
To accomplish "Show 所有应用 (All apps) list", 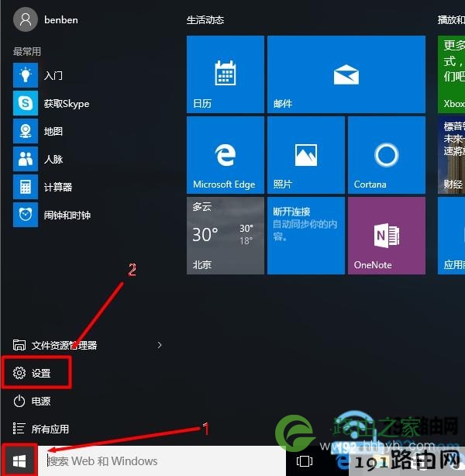I will tap(41, 429).
